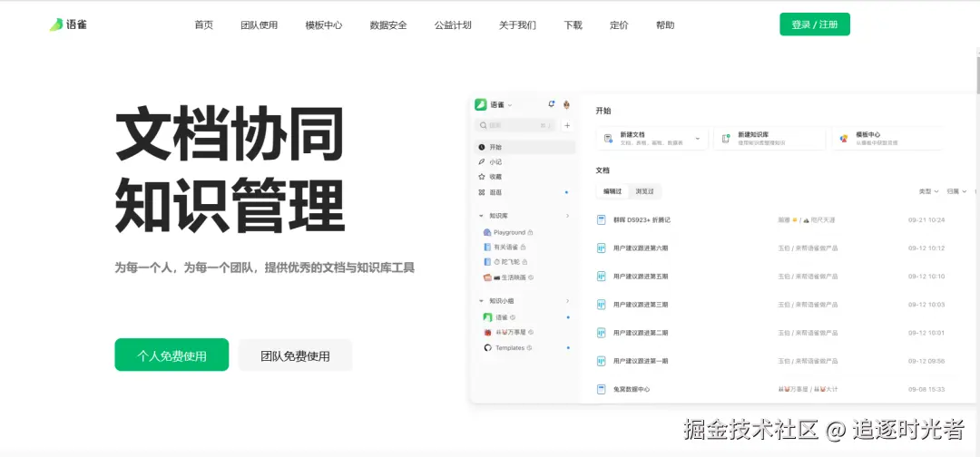Screen dimensions: 980x457
Task: Open the 类型 filter dropdown
Action: point(929,191)
